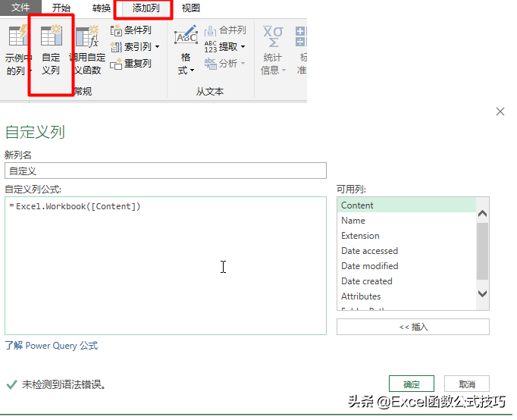517x420 pixels.
Task: Click the 分析 parse tool
Action: pyautogui.click(x=221, y=63)
